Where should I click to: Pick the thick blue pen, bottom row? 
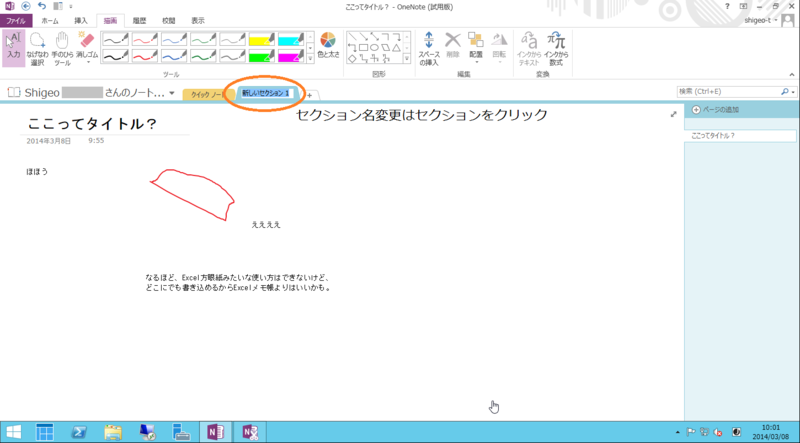pyautogui.click(x=174, y=55)
